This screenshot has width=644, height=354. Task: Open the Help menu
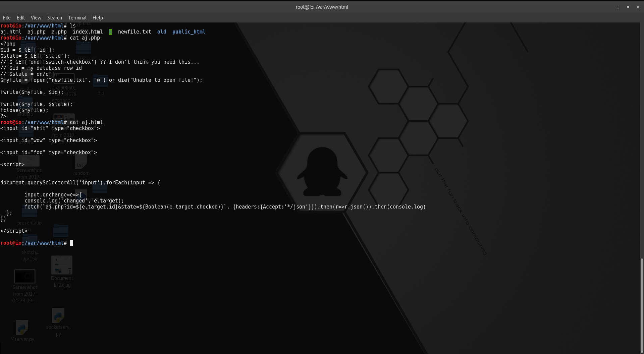98,18
